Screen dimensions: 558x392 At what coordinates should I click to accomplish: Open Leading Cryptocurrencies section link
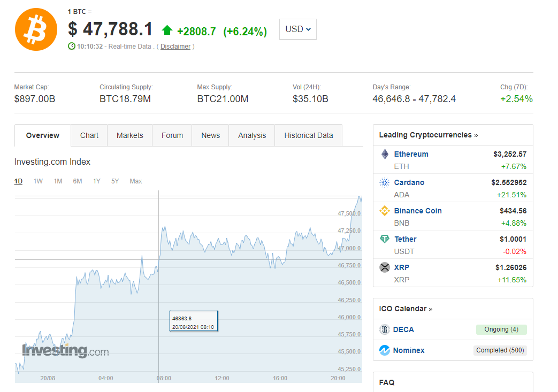[x=429, y=135]
